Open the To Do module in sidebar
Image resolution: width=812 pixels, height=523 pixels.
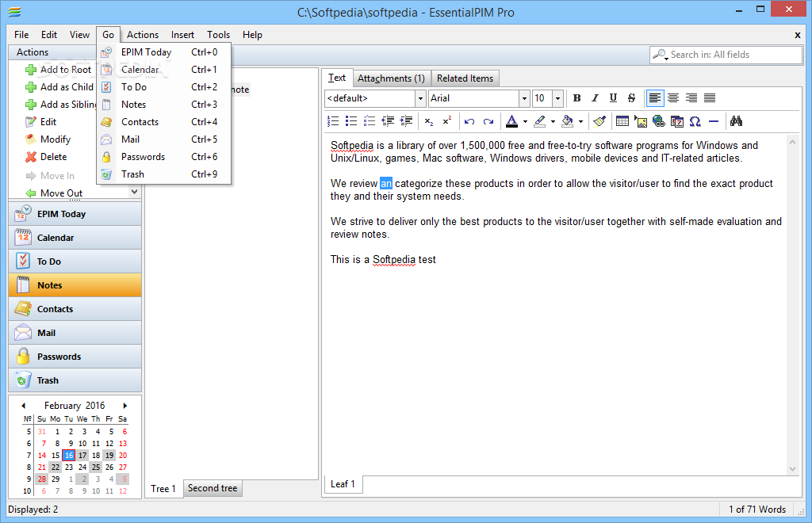(75, 261)
